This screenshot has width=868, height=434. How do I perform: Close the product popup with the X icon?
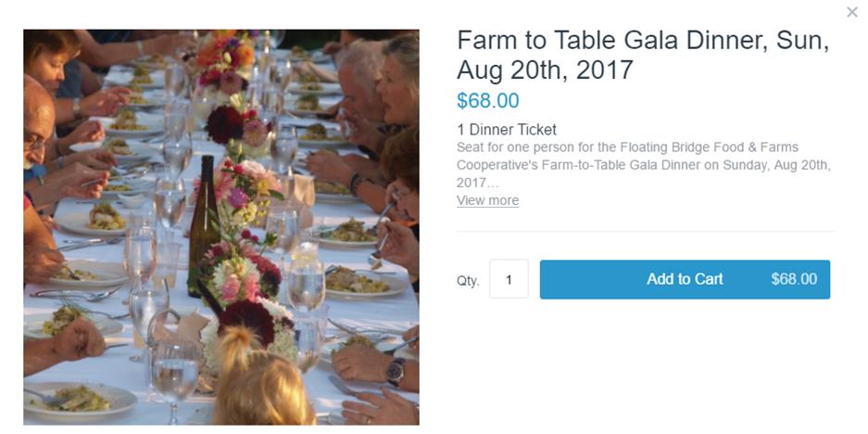click(x=851, y=12)
